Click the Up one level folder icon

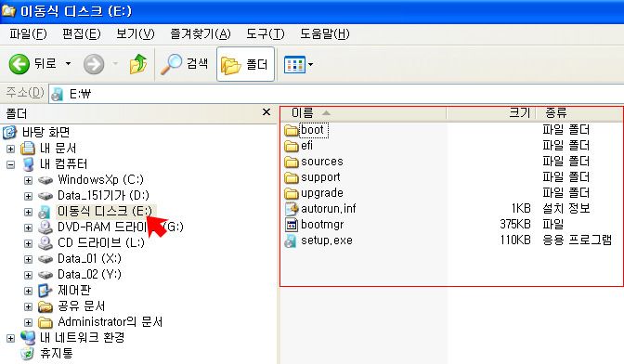[138, 64]
